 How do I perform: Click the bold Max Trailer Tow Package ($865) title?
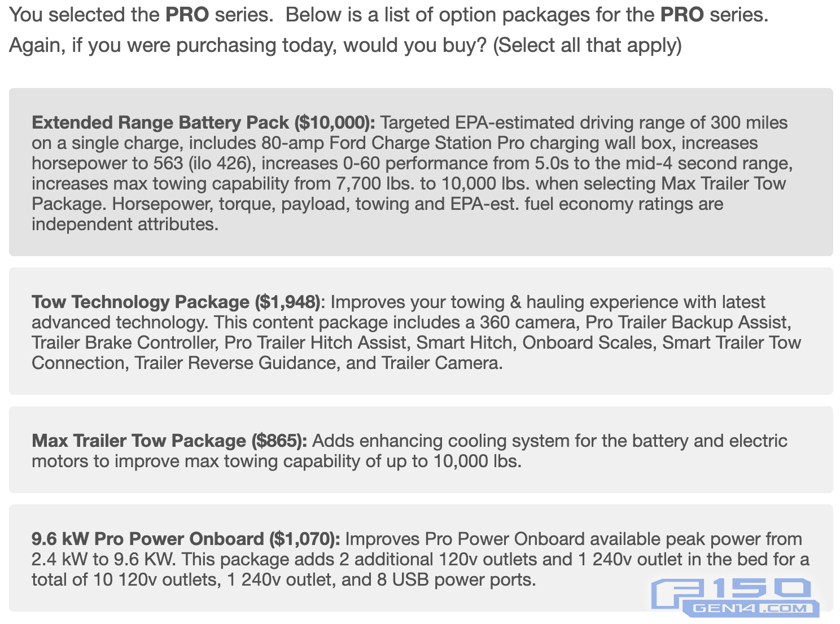coord(169,441)
